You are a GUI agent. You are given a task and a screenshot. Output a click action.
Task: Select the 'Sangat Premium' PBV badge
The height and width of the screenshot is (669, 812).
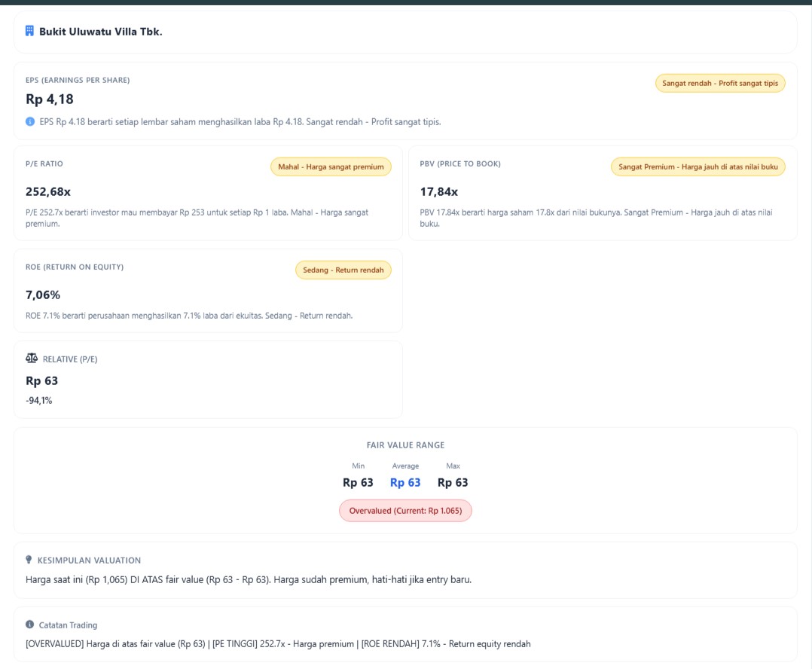click(x=698, y=166)
